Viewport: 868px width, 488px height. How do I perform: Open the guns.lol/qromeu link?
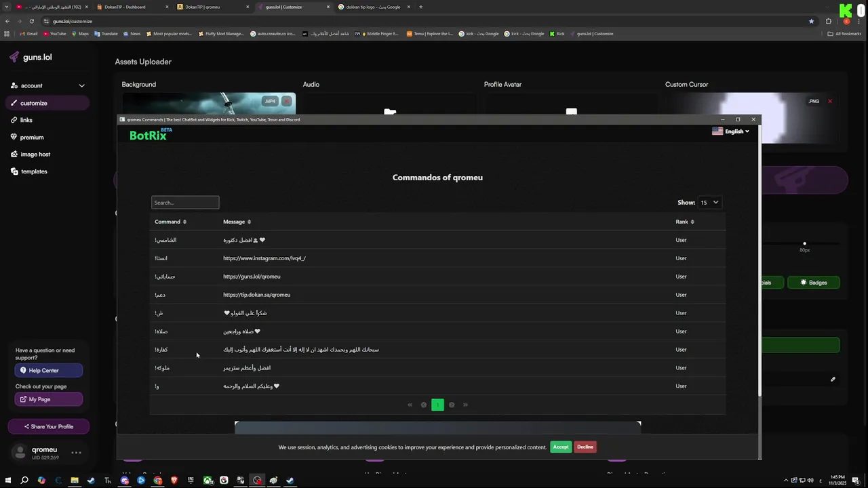(252, 277)
